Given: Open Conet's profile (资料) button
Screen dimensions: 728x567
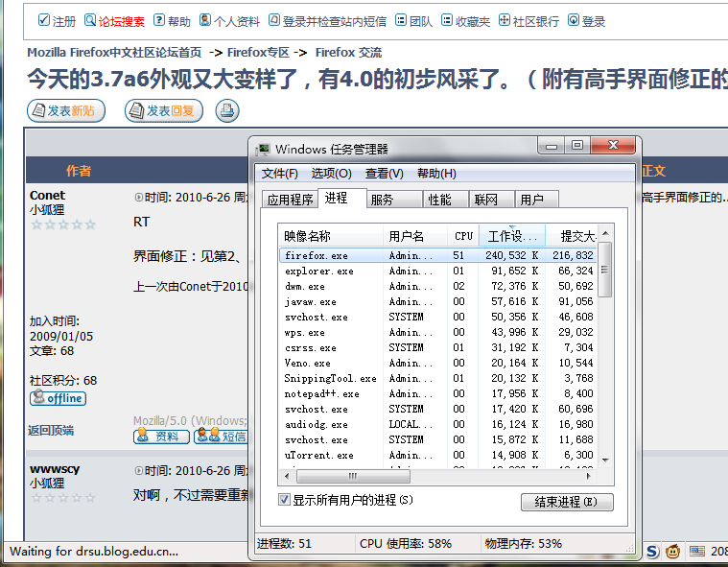Looking at the screenshot, I should (161, 437).
